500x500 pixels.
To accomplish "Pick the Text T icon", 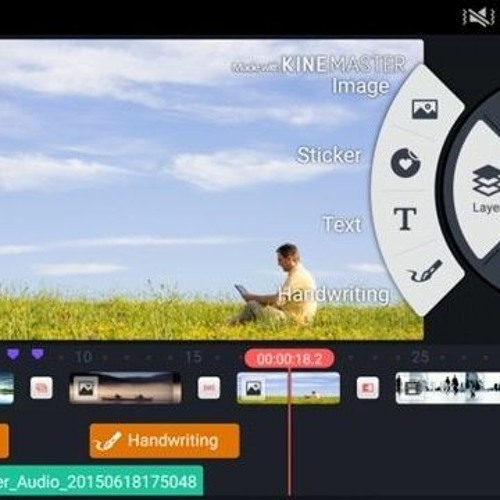I will pyautogui.click(x=405, y=219).
